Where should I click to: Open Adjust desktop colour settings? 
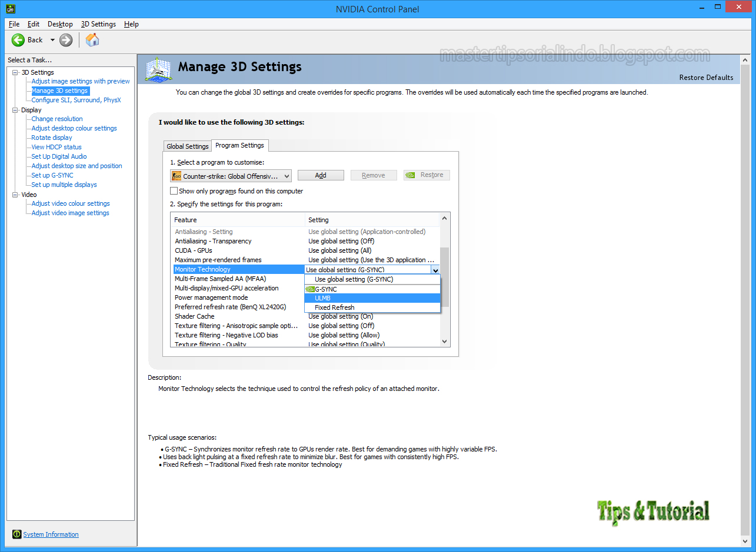click(74, 128)
